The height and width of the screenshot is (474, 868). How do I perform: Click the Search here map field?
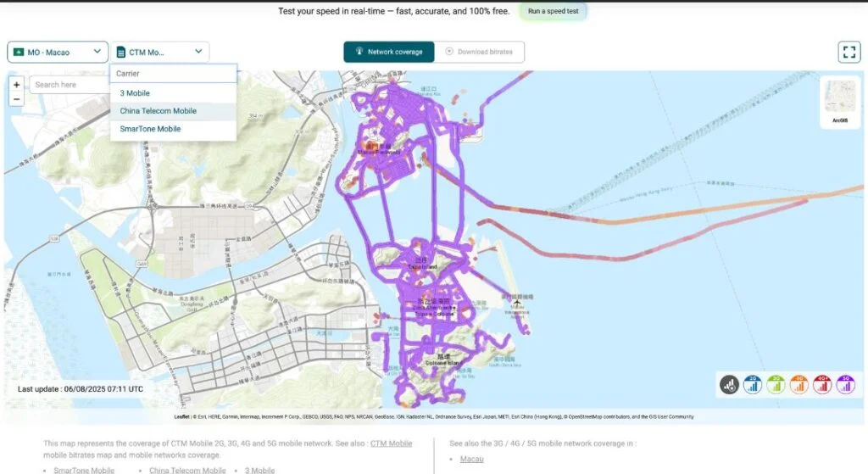(70, 85)
